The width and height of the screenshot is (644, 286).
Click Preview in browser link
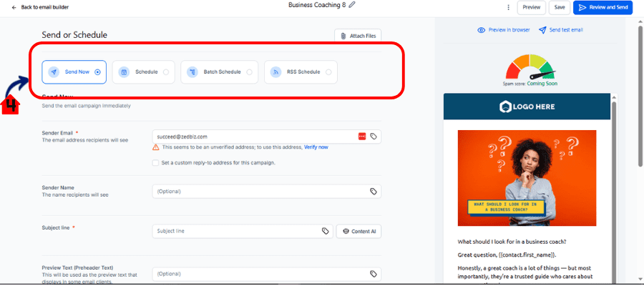pos(504,30)
